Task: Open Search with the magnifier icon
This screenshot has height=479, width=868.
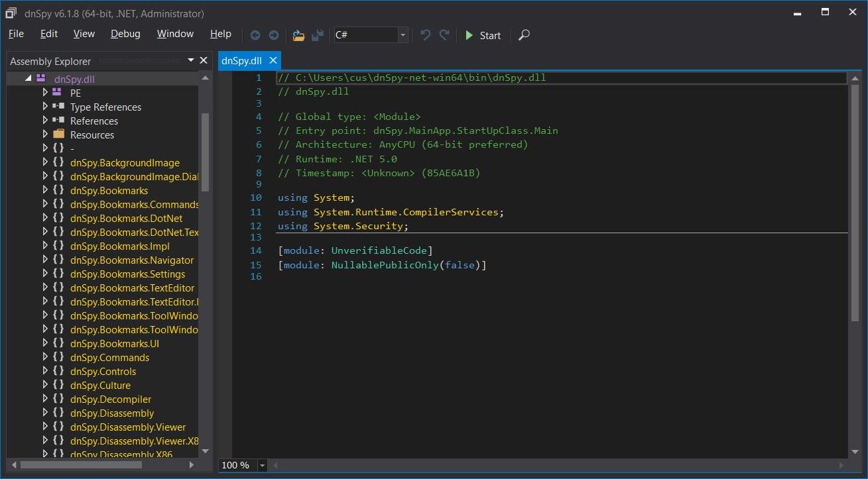Action: 524,35
